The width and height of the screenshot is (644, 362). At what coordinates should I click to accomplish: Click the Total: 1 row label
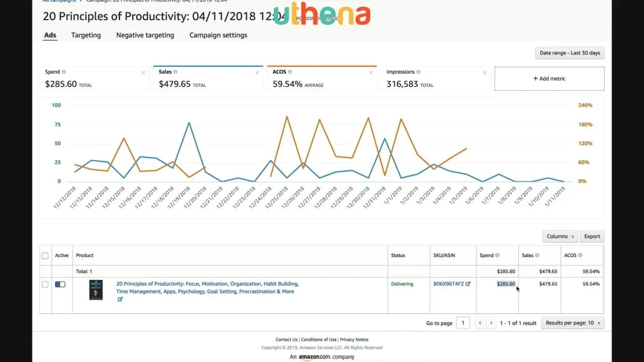tap(84, 271)
